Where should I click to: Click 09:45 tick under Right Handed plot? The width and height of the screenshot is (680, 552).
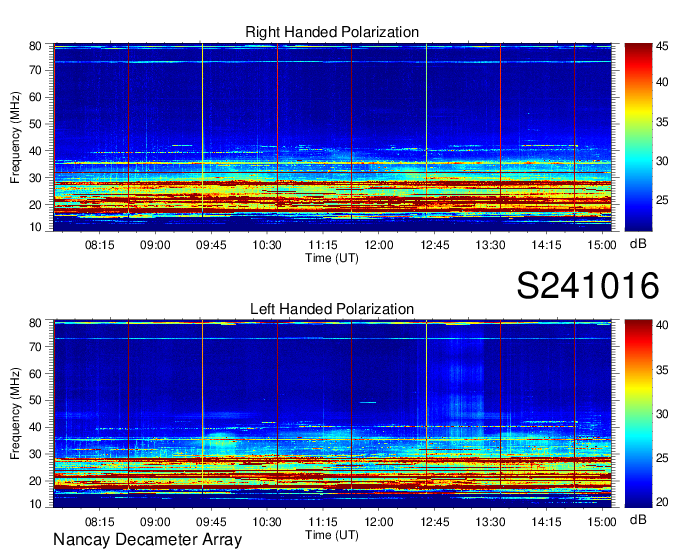[211, 245]
